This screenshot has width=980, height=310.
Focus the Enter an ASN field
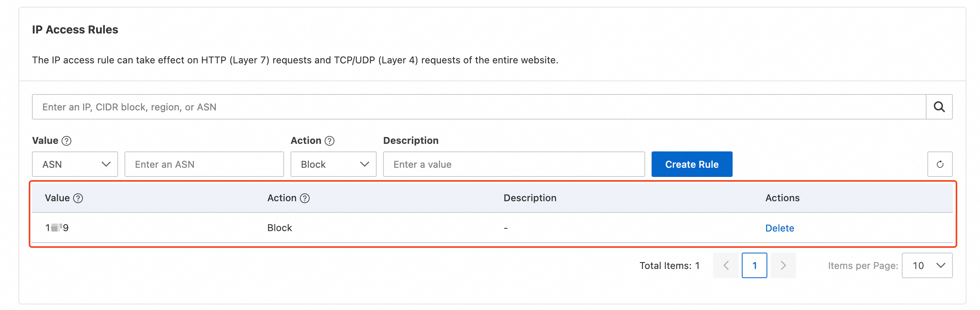(x=204, y=164)
